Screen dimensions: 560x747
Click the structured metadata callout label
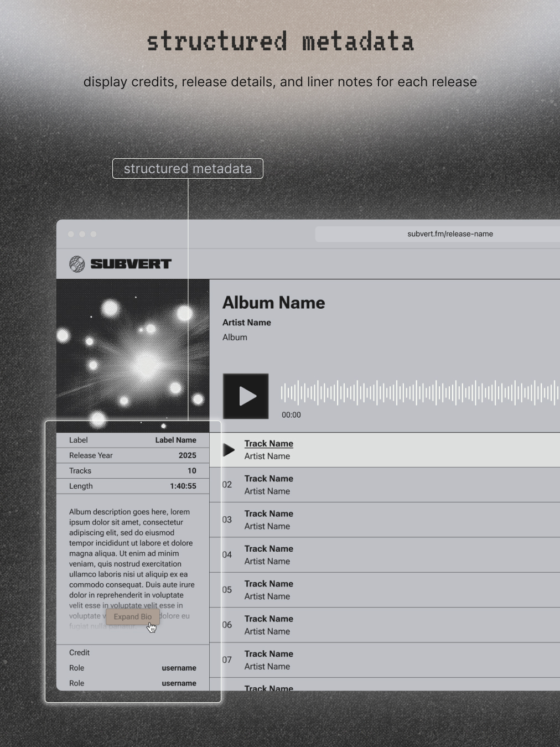188,169
